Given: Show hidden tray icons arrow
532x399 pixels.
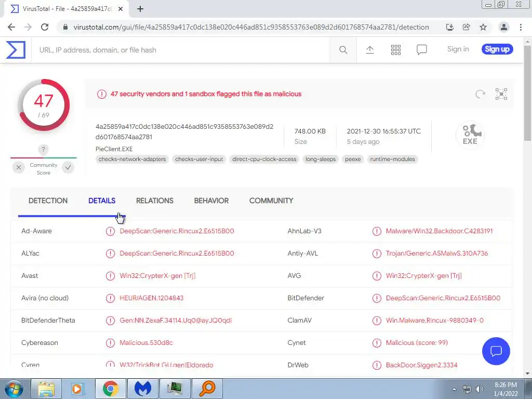Looking at the screenshot, I should pos(454,389).
